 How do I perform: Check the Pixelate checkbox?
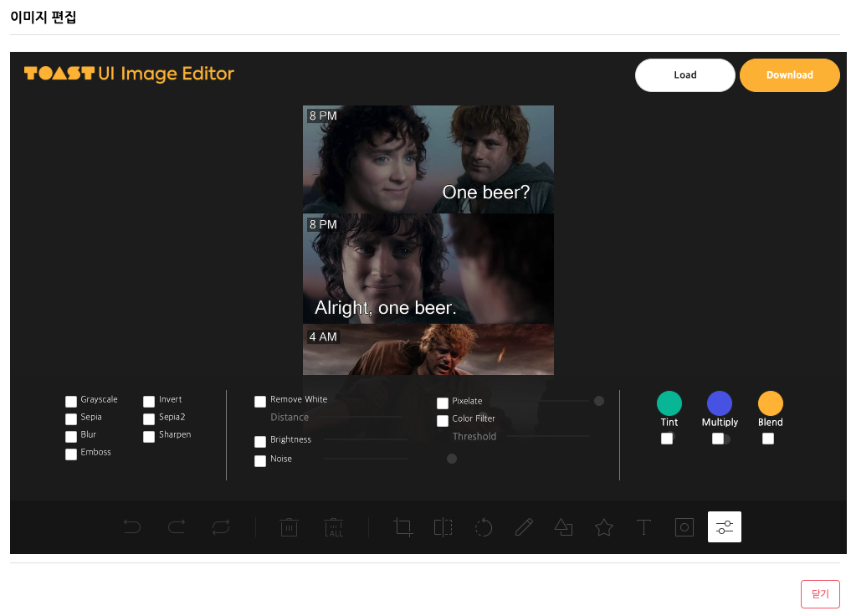[x=443, y=403]
